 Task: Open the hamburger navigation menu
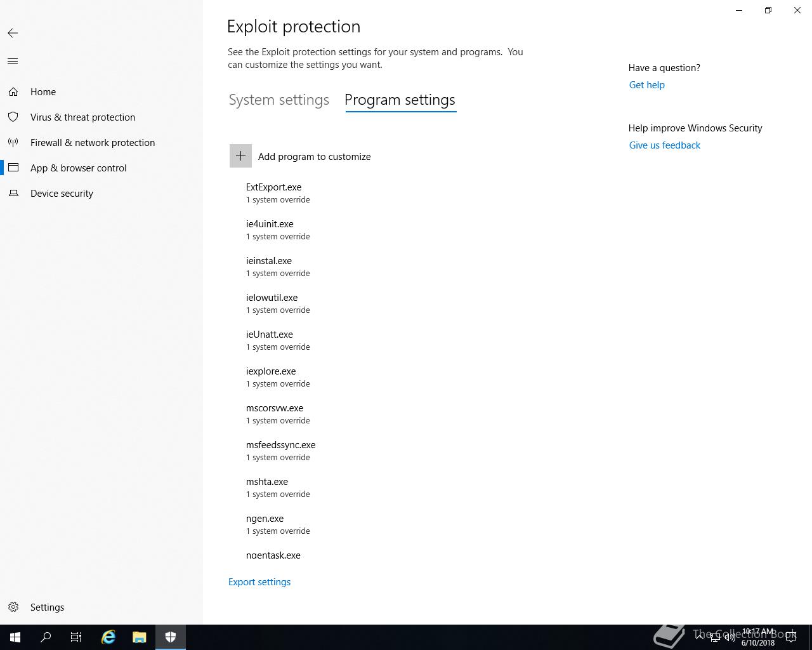(x=13, y=62)
